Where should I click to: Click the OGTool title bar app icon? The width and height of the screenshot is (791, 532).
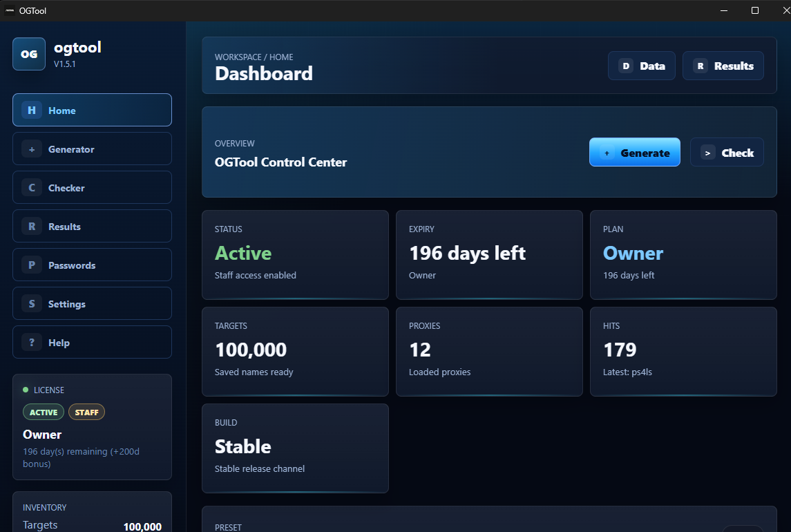(10, 10)
